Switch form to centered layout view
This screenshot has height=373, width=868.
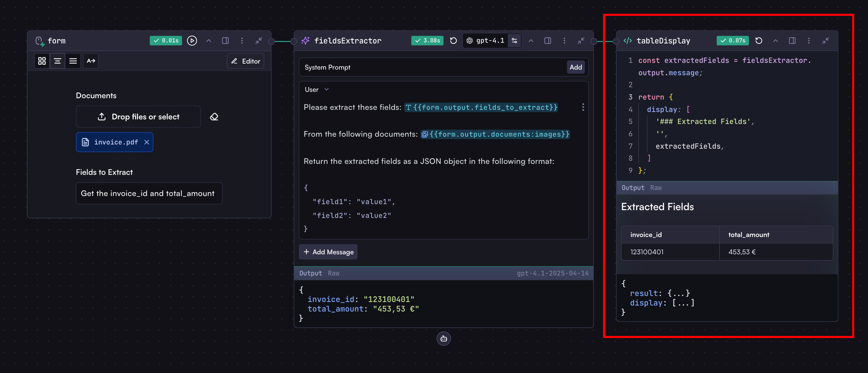(58, 61)
